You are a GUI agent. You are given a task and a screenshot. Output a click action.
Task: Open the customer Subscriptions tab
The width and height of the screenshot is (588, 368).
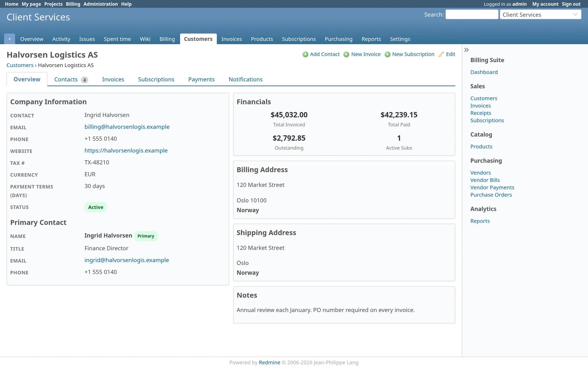point(156,79)
